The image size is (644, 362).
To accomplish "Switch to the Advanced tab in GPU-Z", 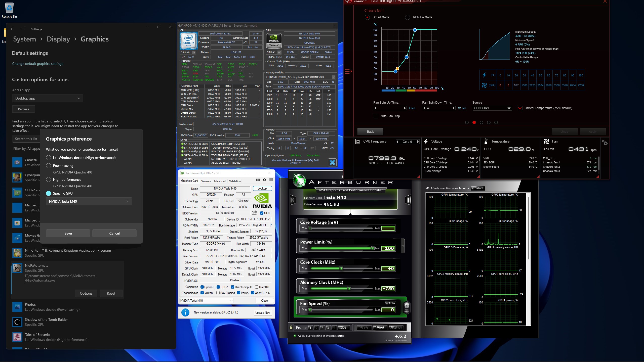I will point(220,181).
